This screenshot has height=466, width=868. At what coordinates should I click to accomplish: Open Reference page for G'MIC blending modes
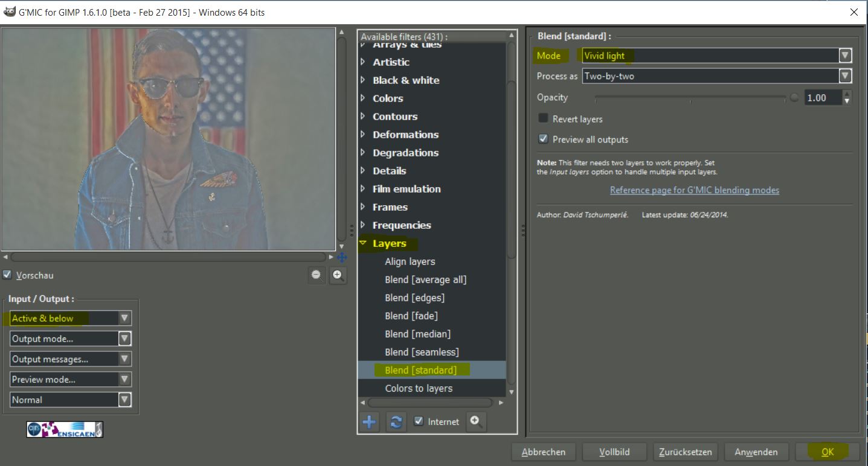click(695, 190)
